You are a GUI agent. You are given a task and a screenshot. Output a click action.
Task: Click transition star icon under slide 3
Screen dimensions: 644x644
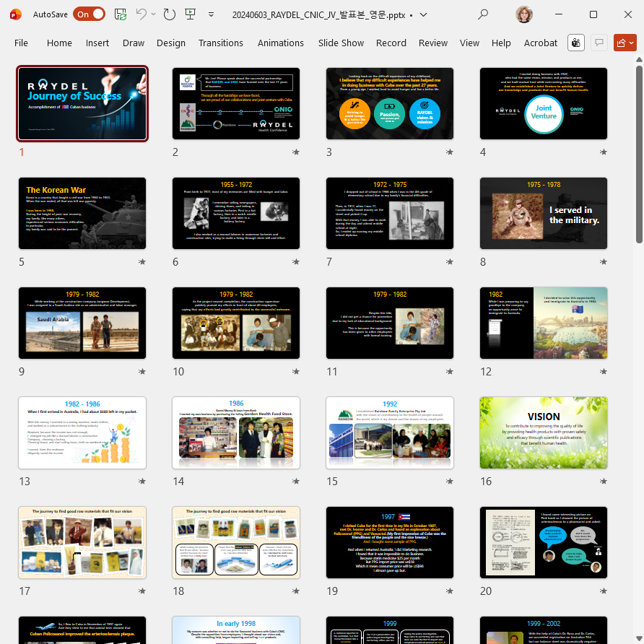point(450,152)
